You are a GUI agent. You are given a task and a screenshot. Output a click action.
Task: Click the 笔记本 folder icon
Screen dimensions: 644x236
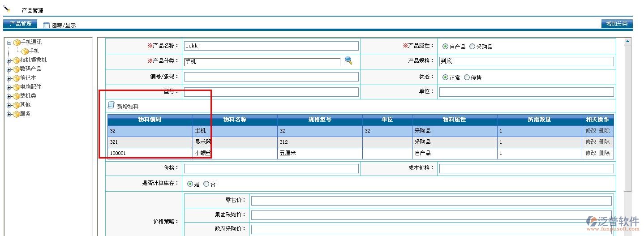[x=17, y=78]
